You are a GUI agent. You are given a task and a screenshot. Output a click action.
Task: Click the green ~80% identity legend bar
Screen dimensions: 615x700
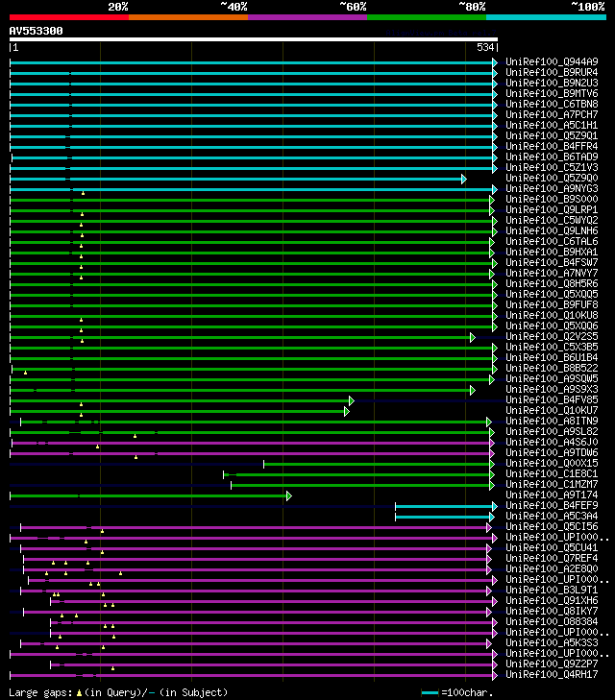(427, 17)
